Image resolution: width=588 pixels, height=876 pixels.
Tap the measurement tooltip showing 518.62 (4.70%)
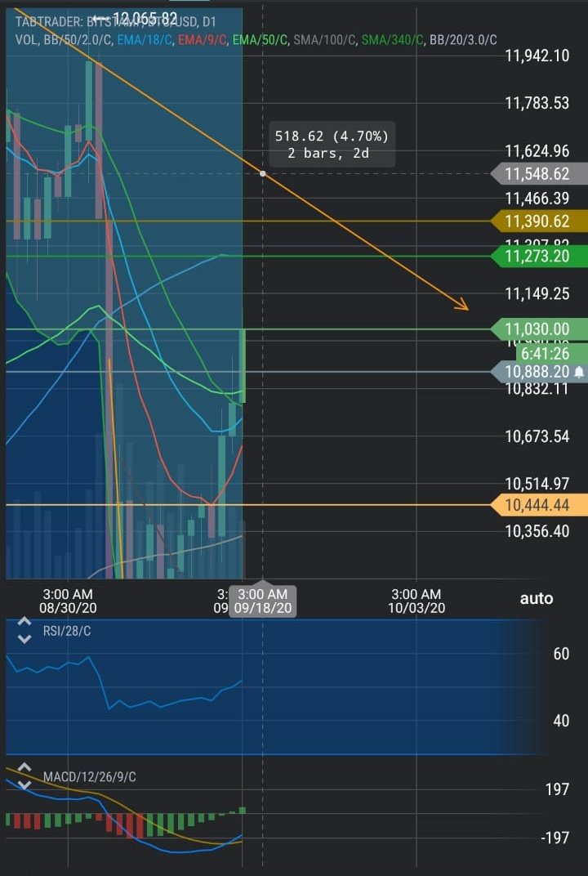point(332,144)
